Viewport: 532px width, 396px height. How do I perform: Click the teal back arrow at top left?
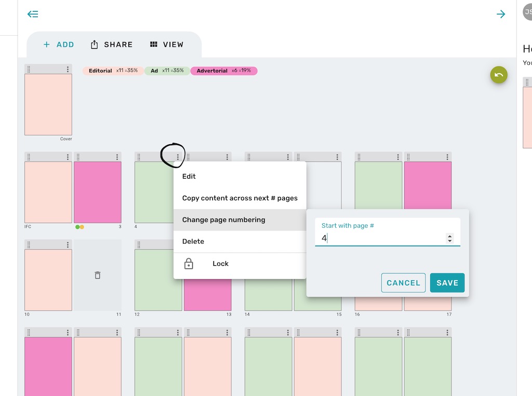pyautogui.click(x=33, y=14)
